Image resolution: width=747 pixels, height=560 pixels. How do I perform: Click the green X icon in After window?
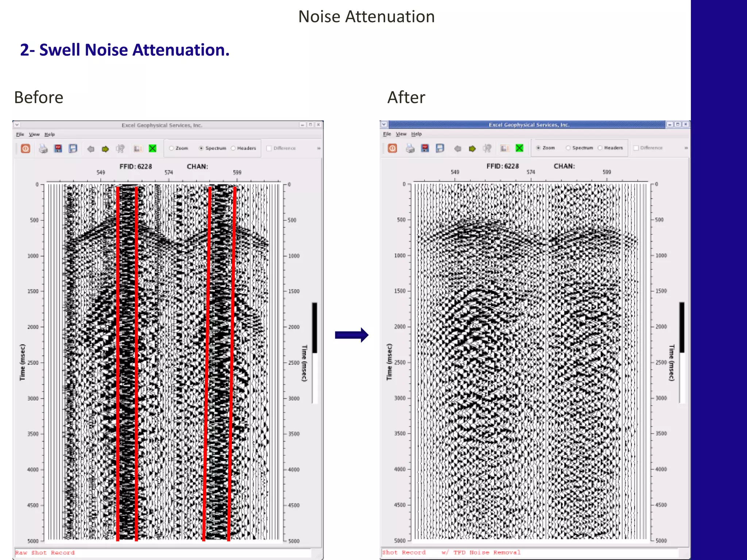520,148
